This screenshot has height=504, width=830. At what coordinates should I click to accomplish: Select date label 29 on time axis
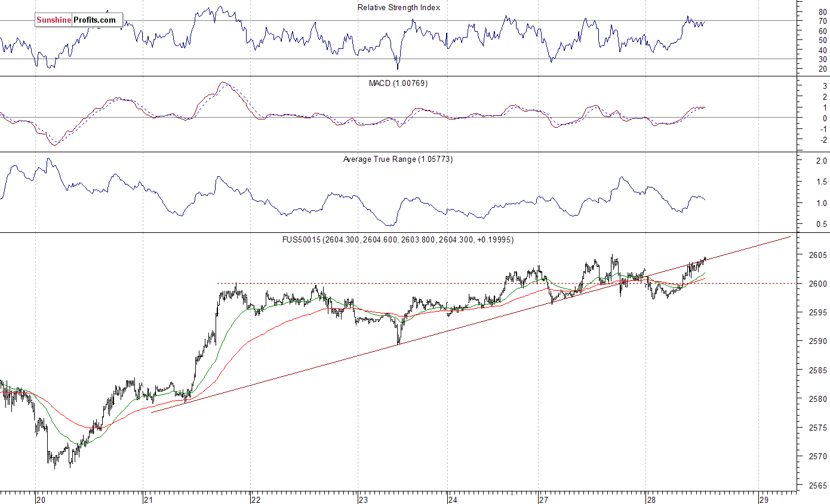coord(764,499)
